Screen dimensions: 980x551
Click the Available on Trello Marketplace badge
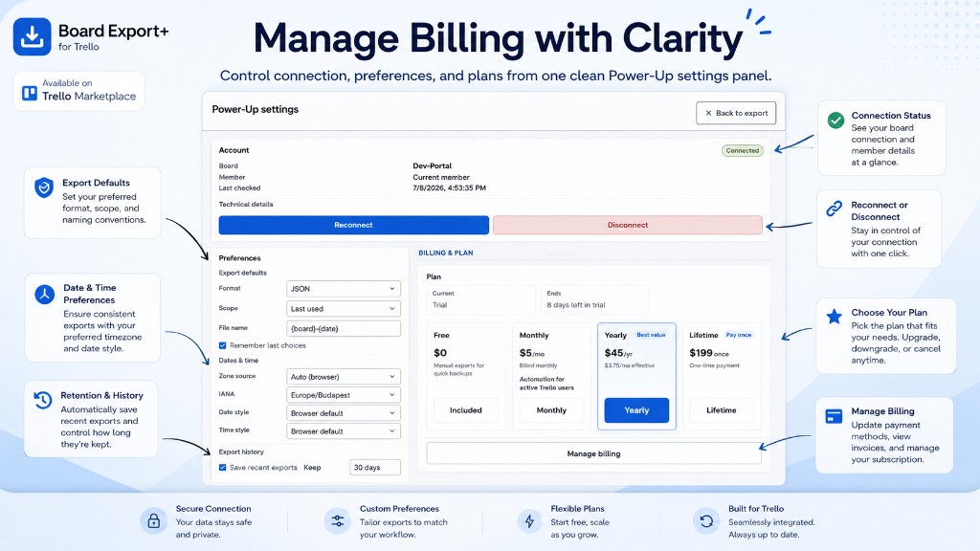78,91
